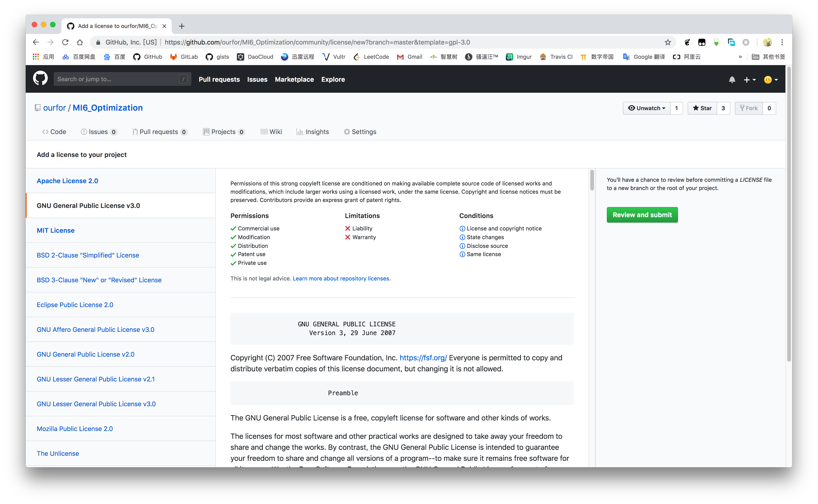Click the Unwatch dropdown arrow

pos(663,107)
